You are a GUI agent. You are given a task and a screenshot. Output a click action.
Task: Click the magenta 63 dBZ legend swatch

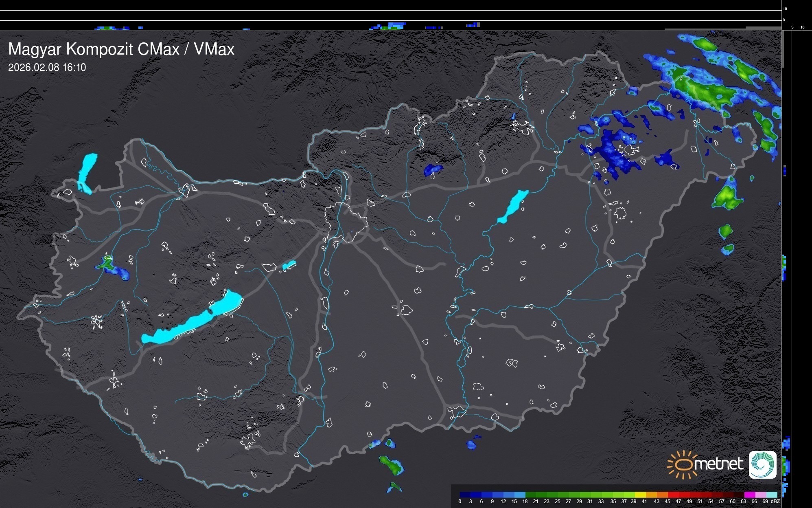[749, 495]
